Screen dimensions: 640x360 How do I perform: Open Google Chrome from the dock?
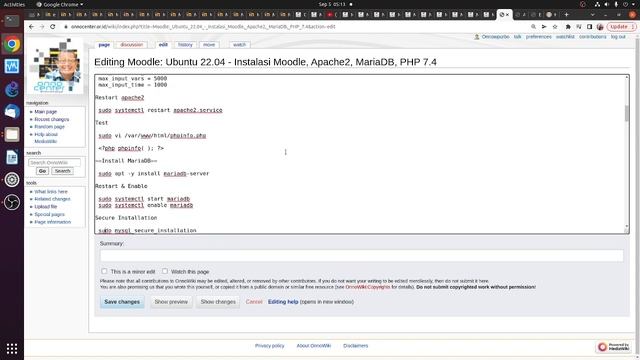pyautogui.click(x=12, y=44)
